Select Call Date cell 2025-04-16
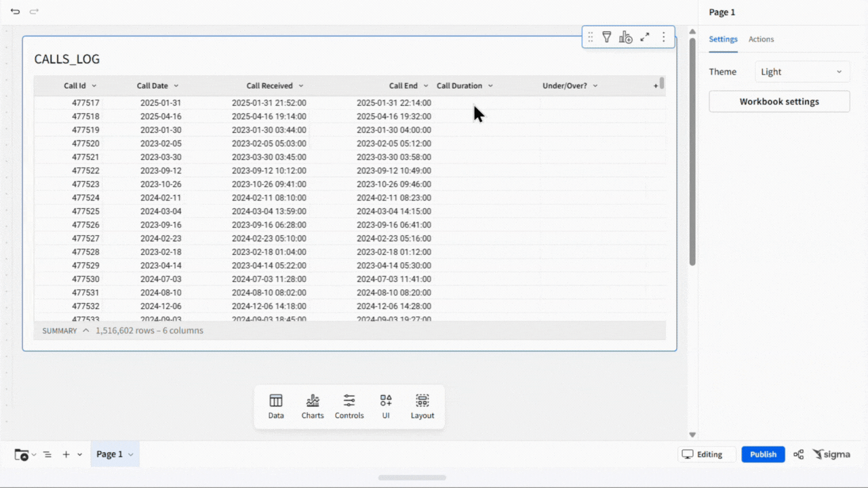This screenshot has width=868, height=488. point(161,117)
